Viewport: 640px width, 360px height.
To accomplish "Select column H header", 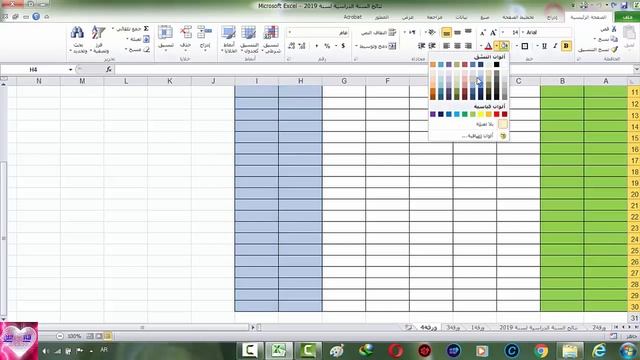I will point(300,81).
